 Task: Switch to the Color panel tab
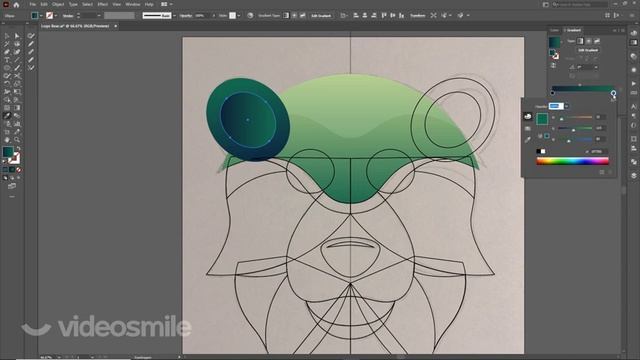pos(554,30)
